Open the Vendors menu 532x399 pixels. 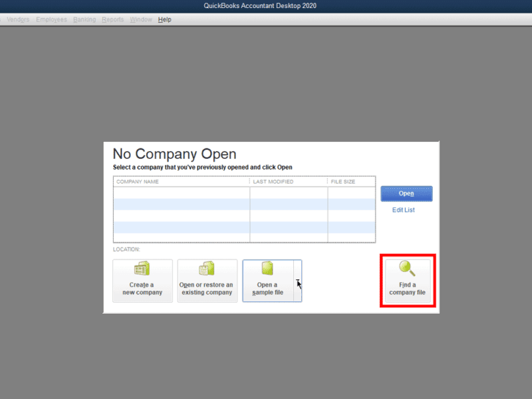coord(18,20)
